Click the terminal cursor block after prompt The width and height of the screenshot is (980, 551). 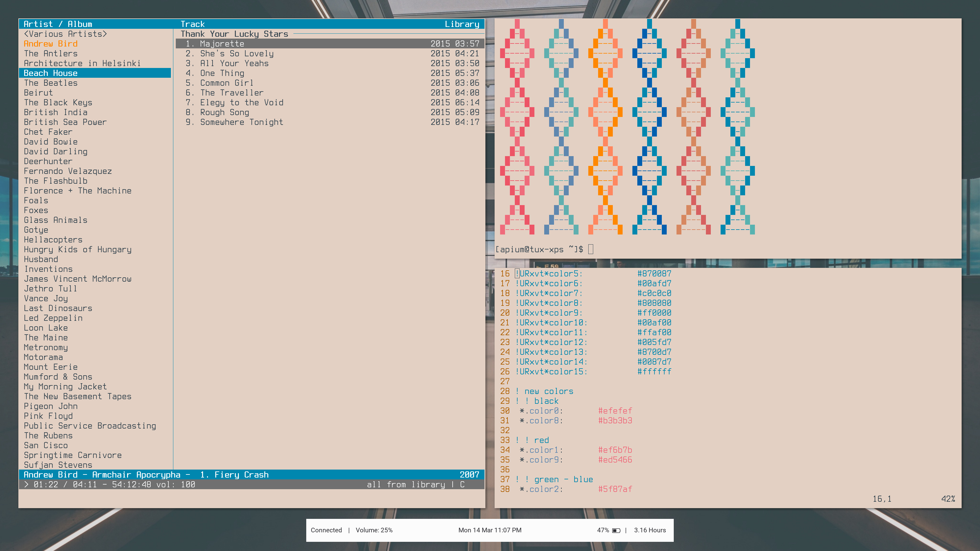590,249
